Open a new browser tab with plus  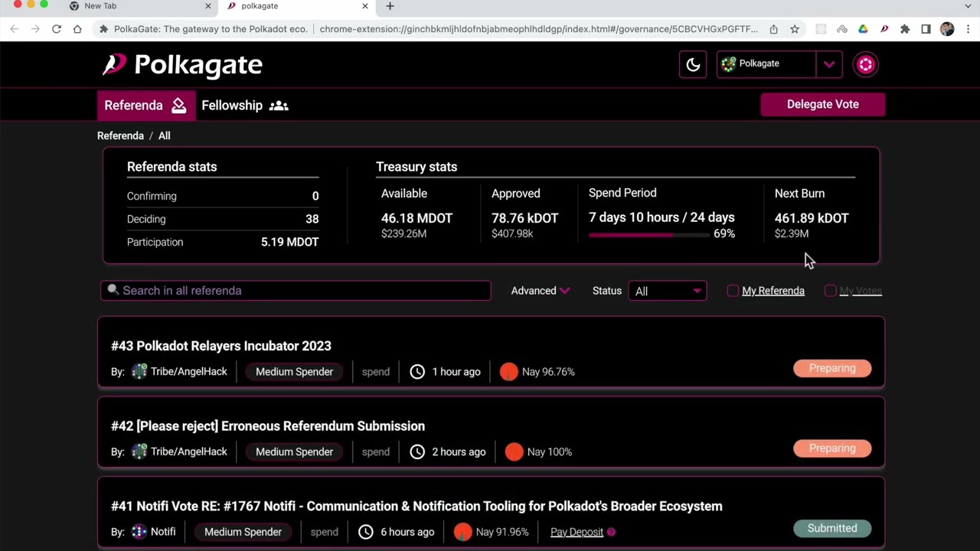tap(390, 6)
